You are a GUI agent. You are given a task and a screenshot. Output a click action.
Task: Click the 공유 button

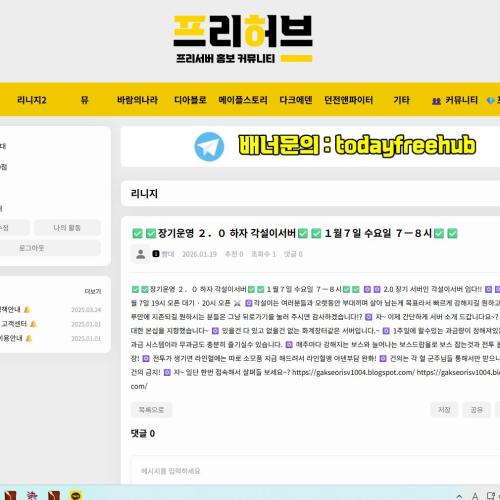coord(476,410)
